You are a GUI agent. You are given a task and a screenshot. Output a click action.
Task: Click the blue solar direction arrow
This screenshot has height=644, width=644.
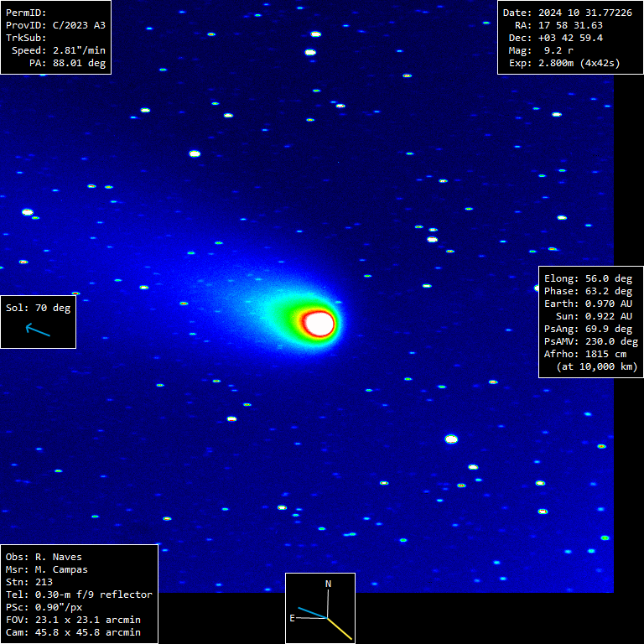click(x=38, y=330)
